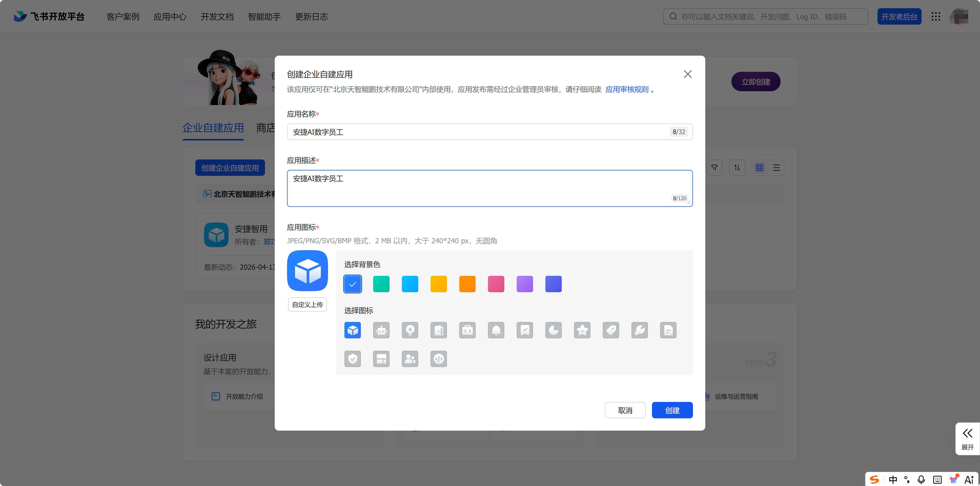Screen dimensions: 980x486
Task: Pick the smiling star app icon
Action: pos(582,330)
